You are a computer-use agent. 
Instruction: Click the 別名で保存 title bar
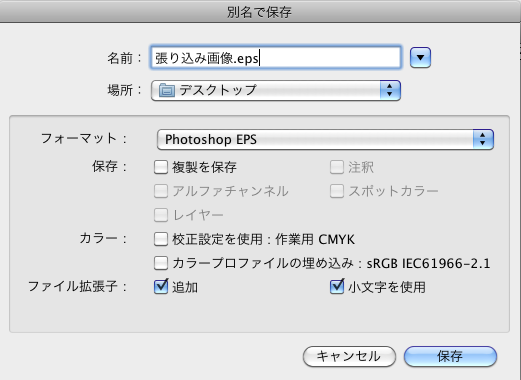(260, 12)
